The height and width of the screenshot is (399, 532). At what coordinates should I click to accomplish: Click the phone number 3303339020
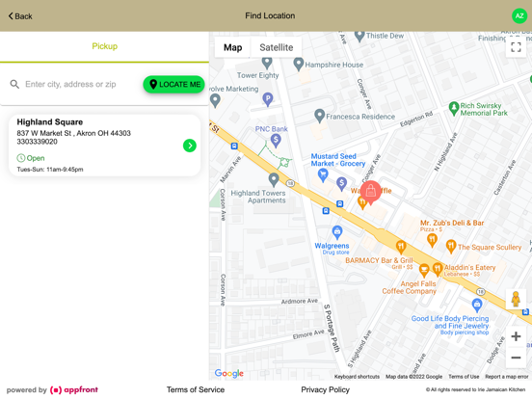[x=37, y=142]
